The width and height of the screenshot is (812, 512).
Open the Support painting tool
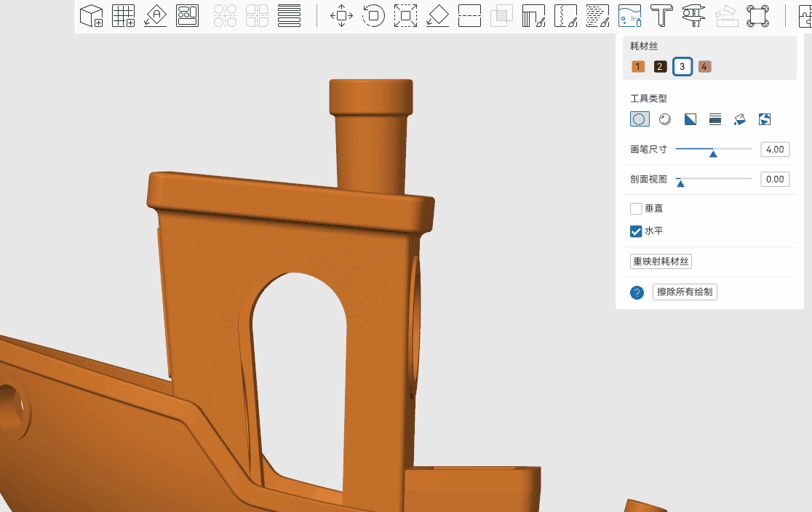533,15
